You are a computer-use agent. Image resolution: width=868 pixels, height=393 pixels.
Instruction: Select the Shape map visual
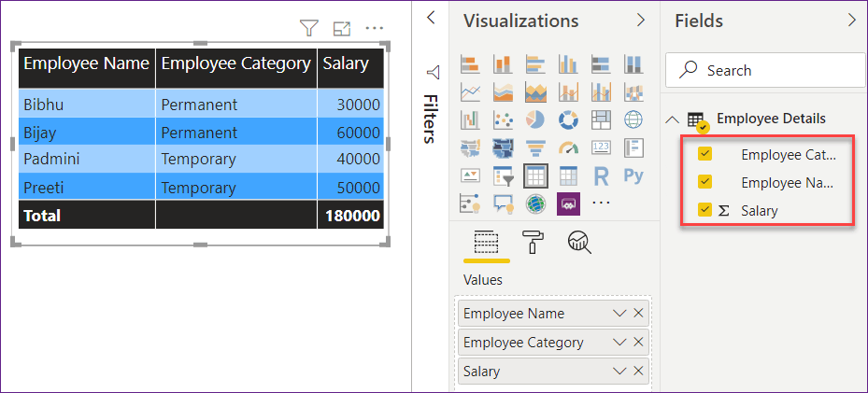click(503, 147)
